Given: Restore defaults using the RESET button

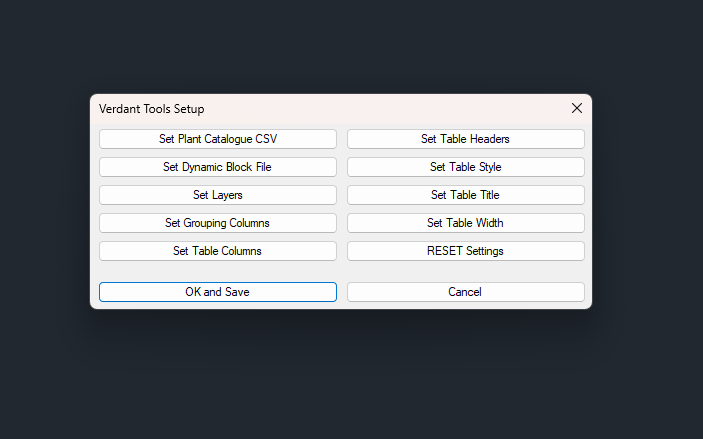Looking at the screenshot, I should pyautogui.click(x=465, y=251).
